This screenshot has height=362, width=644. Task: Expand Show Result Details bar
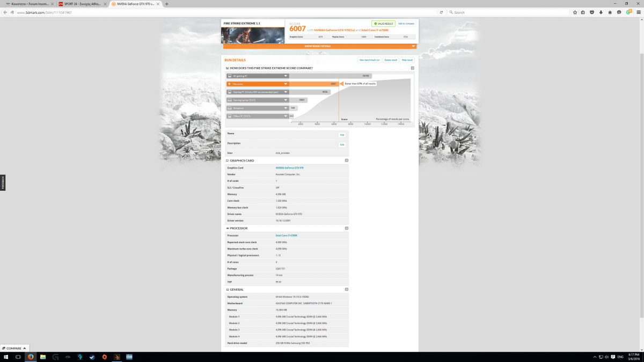(320, 46)
